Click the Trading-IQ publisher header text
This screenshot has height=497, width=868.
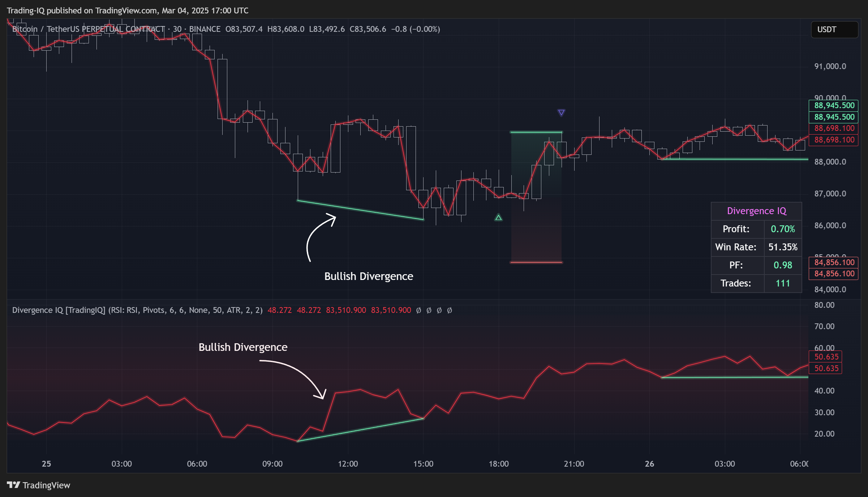pos(128,10)
